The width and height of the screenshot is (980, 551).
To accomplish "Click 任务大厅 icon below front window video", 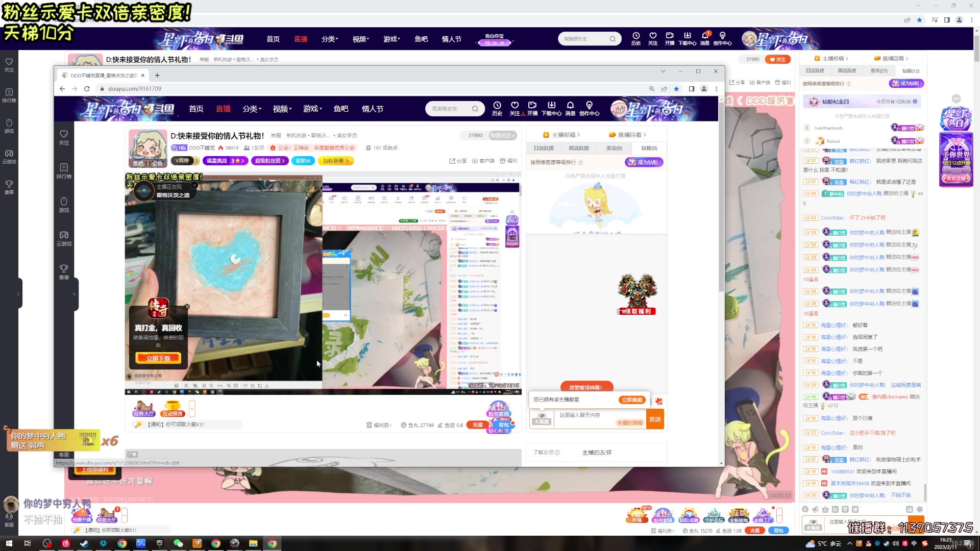I will click(144, 409).
